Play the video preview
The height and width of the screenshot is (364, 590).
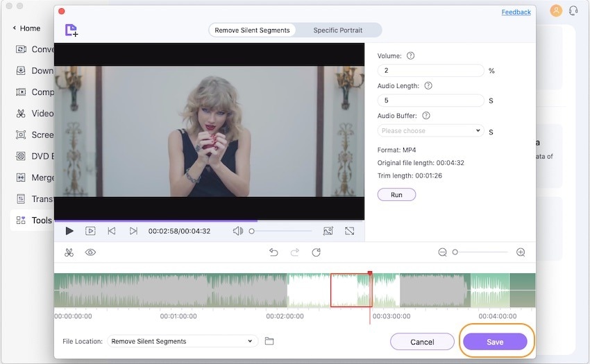point(69,231)
